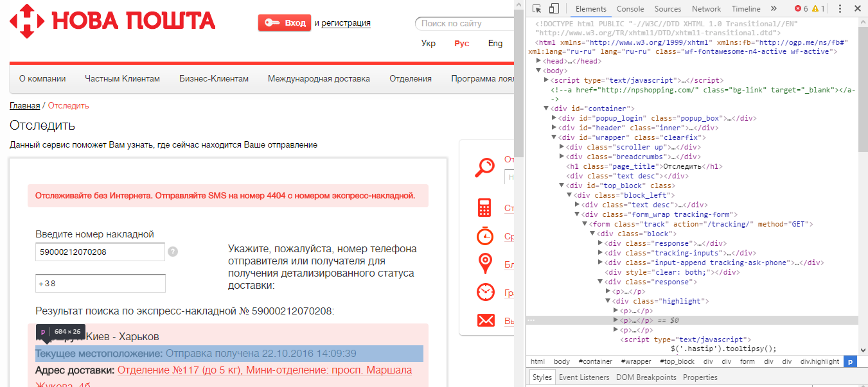Viewport: 868px width, 387px height.
Task: Click the map pin nearest branch icon
Action: 485,264
